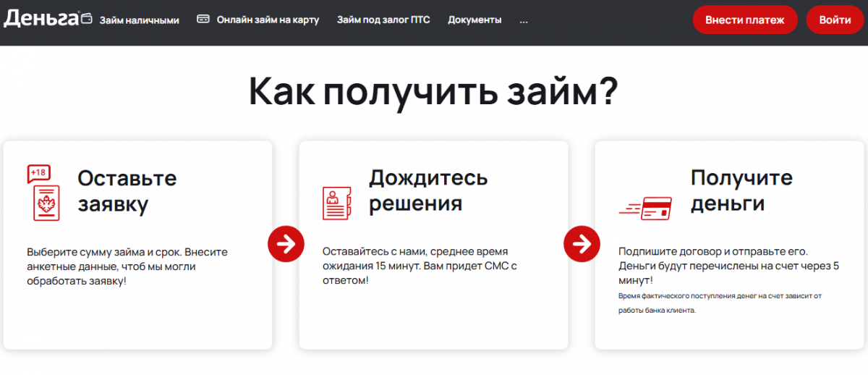This screenshot has height=375, width=868.
Task: Click the fast credit card icon
Action: 645,207
